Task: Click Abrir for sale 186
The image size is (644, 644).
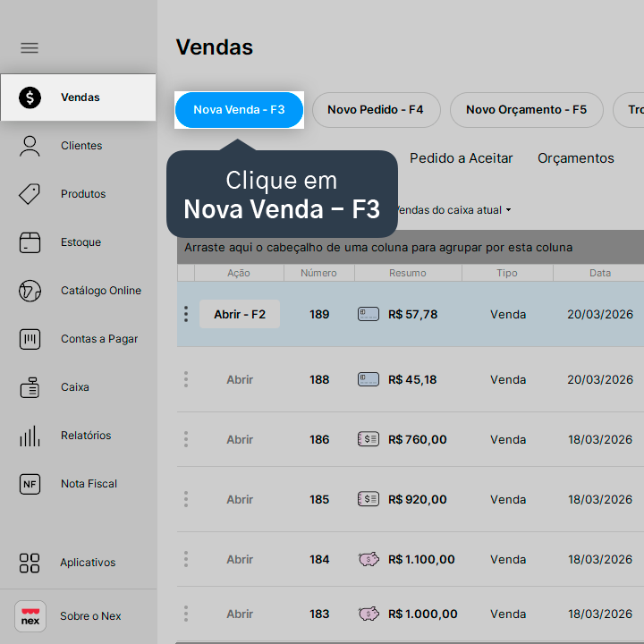Action: (x=240, y=439)
